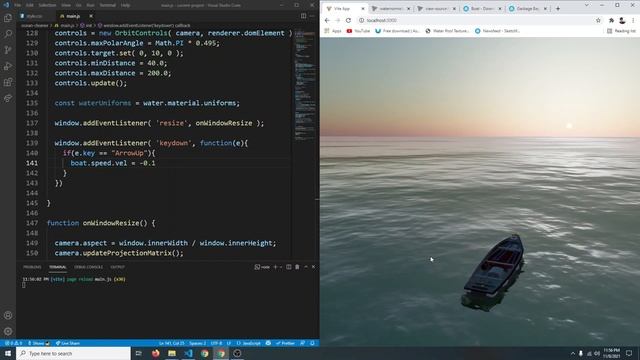Split the terminal panel
Viewport: 640px width, 360px height.
tap(289, 267)
